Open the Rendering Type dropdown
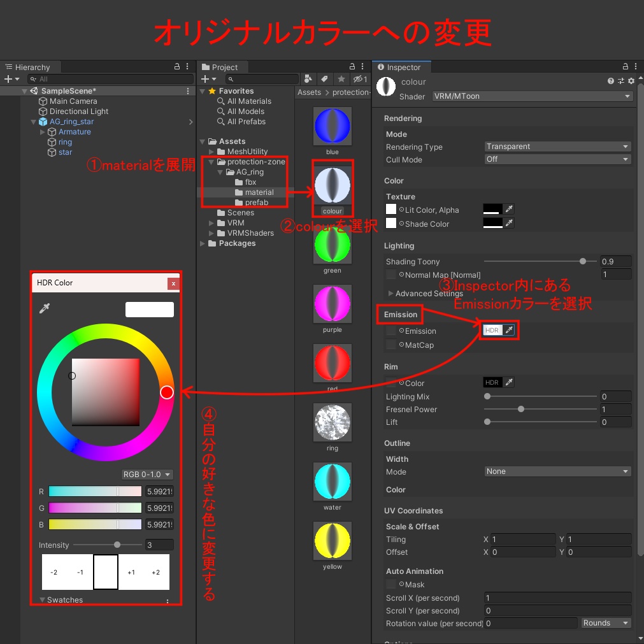This screenshot has width=644, height=644. click(557, 147)
